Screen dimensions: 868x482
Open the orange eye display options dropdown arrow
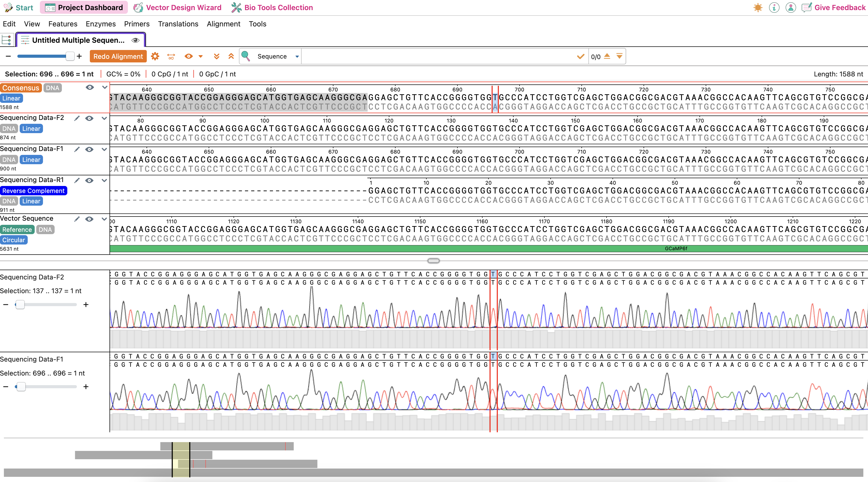tap(201, 56)
